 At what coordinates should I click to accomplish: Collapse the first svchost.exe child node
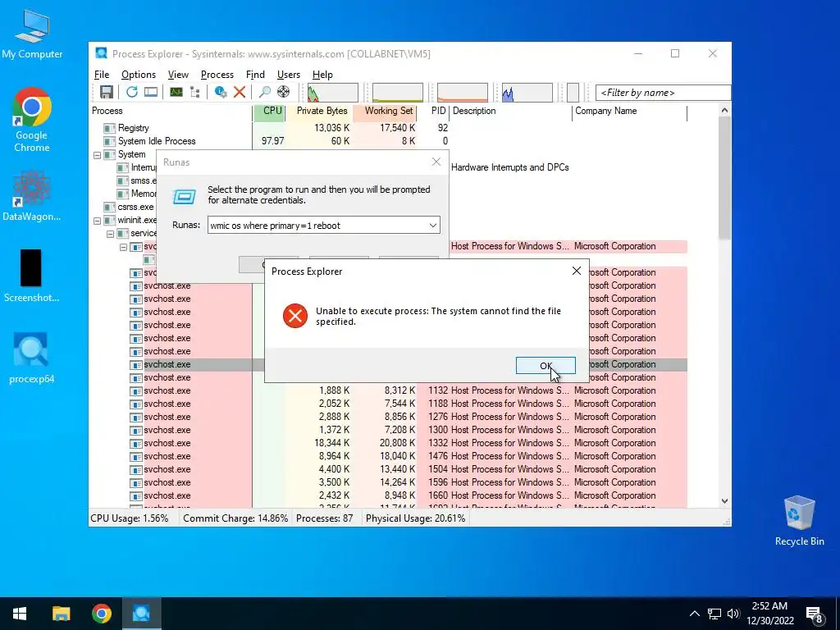tap(123, 247)
